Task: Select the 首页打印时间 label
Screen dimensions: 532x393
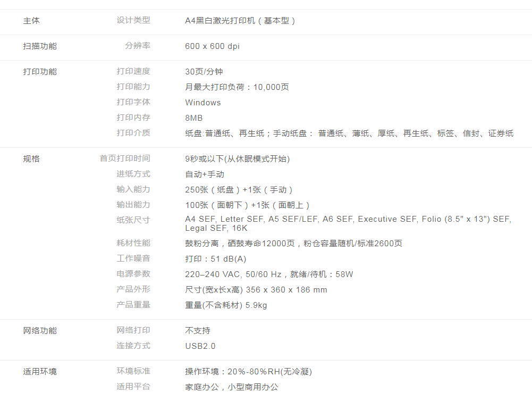Action: (125, 158)
